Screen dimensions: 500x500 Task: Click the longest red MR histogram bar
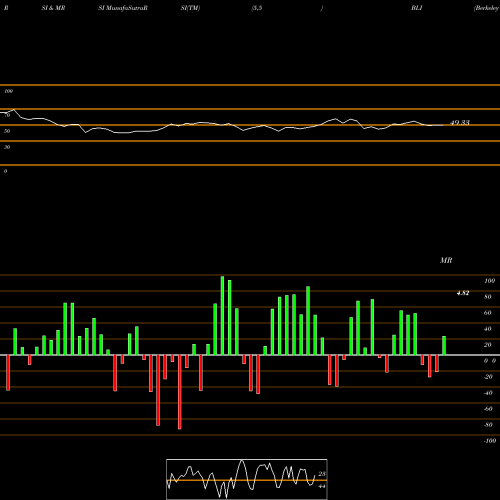pyautogui.click(x=180, y=392)
